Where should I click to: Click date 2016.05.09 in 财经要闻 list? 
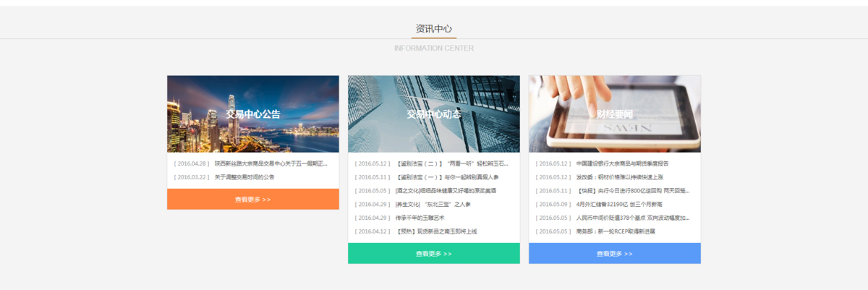coord(553,205)
